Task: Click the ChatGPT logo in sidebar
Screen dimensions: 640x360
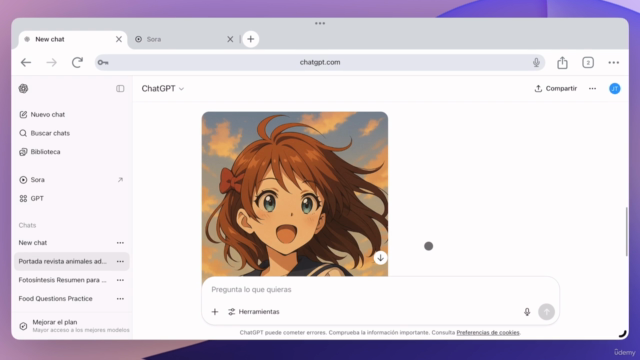Action: coord(23,89)
